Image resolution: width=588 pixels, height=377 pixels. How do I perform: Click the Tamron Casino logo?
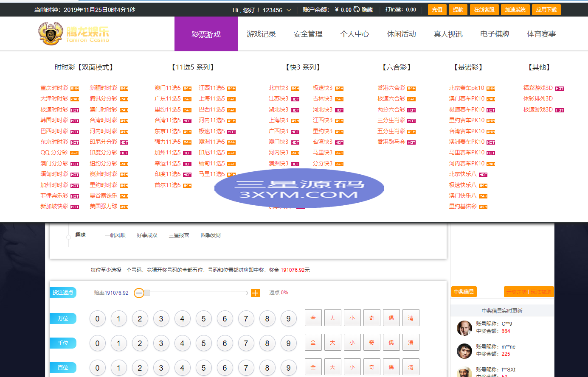[73, 34]
